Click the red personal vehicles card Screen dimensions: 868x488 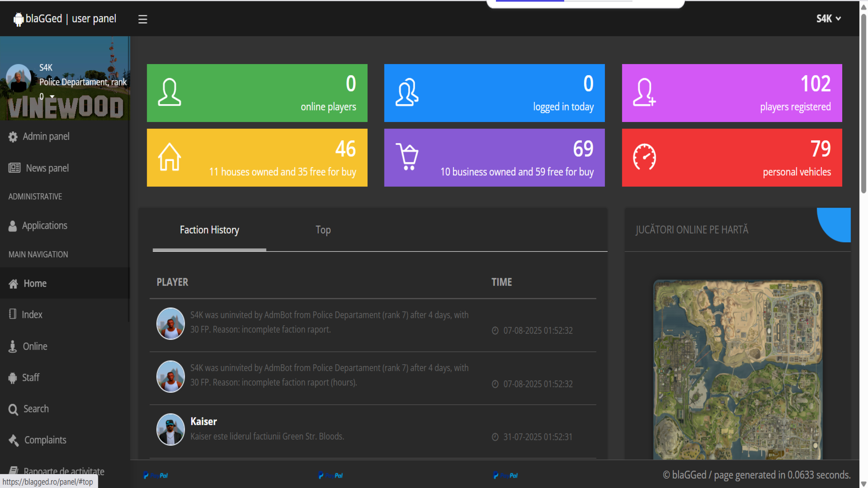(x=732, y=157)
